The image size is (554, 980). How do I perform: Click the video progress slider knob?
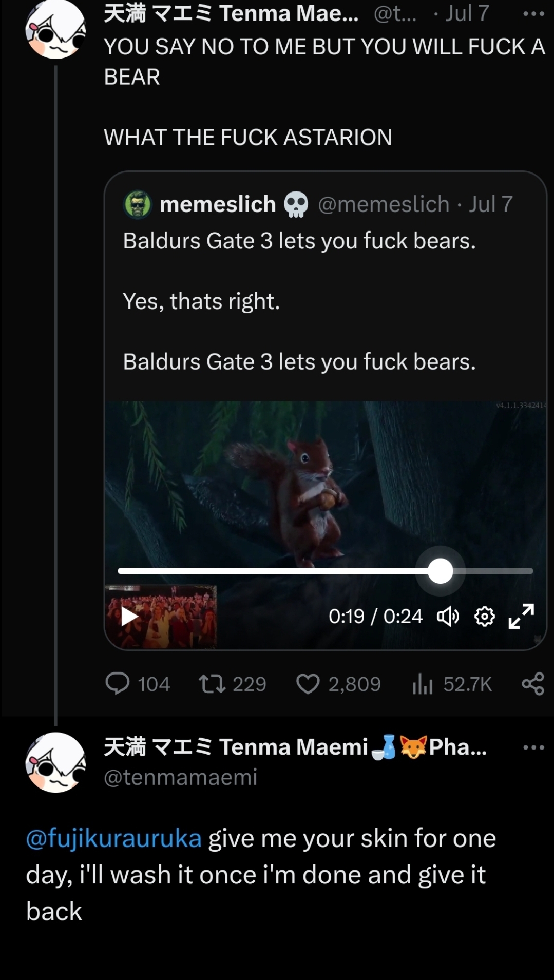click(x=440, y=571)
